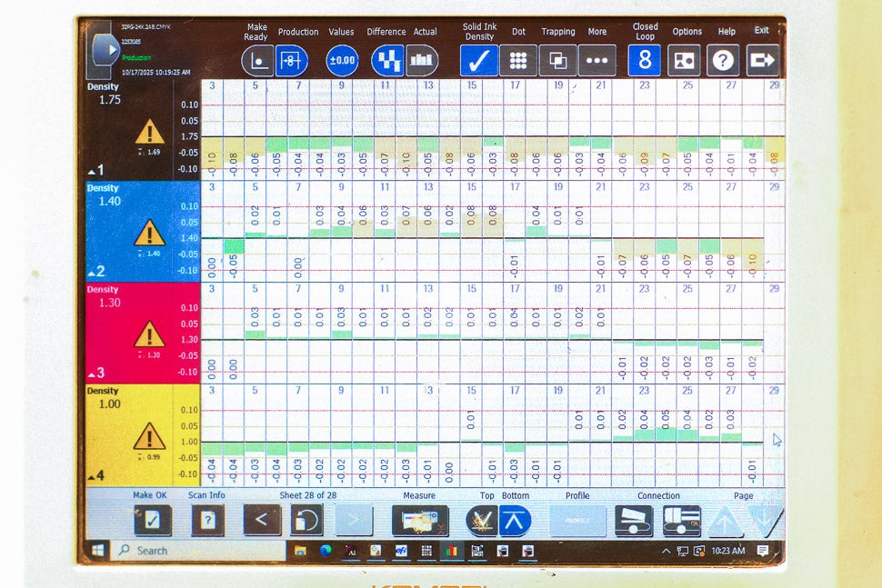Click the Closed Loop button

(x=645, y=61)
